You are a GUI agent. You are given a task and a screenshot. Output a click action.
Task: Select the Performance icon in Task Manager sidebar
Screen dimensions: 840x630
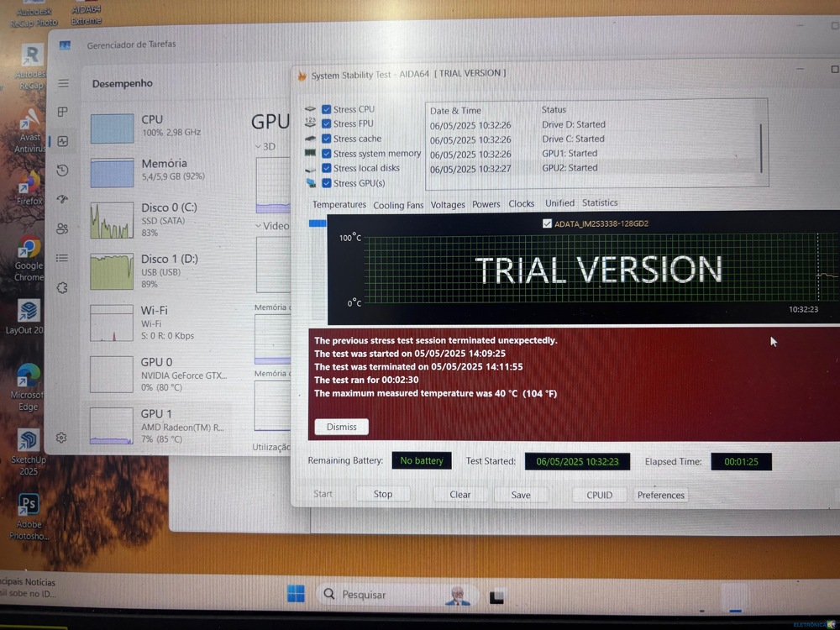63,141
